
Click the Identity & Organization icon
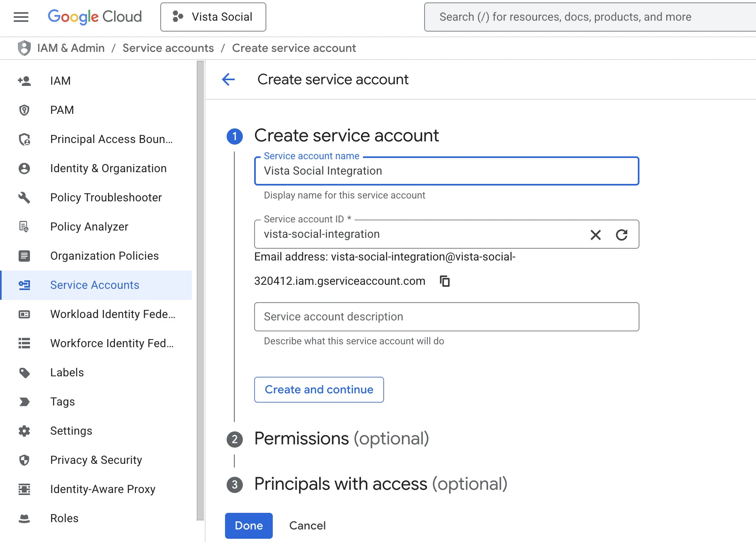click(x=24, y=169)
